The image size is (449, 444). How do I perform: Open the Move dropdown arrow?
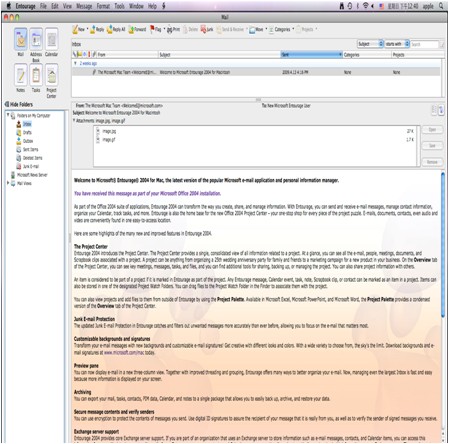(x=266, y=29)
